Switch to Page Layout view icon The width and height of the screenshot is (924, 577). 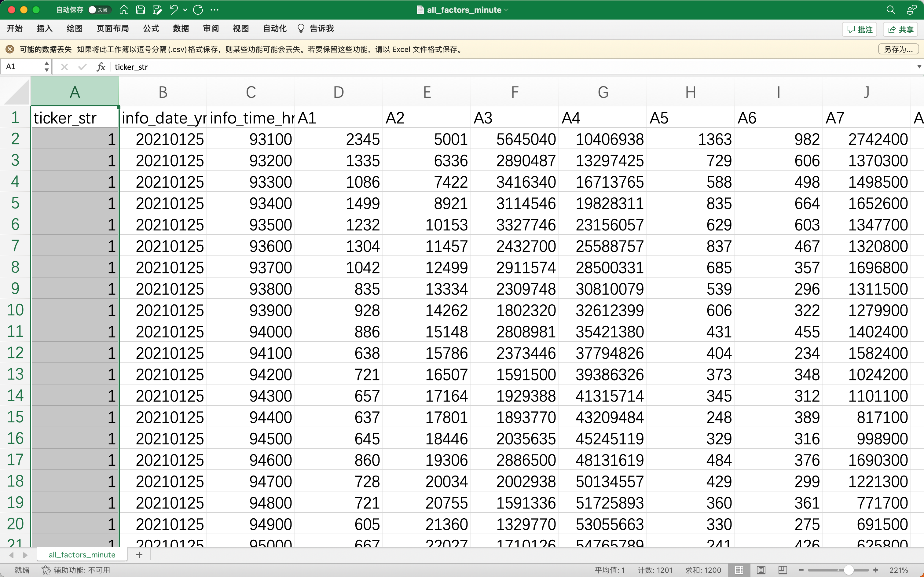[x=761, y=570]
